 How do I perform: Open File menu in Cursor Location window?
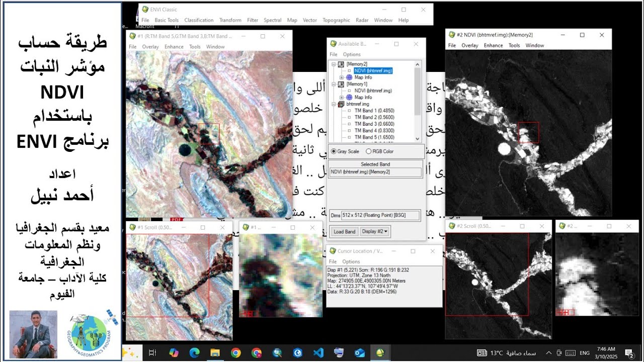pos(333,261)
